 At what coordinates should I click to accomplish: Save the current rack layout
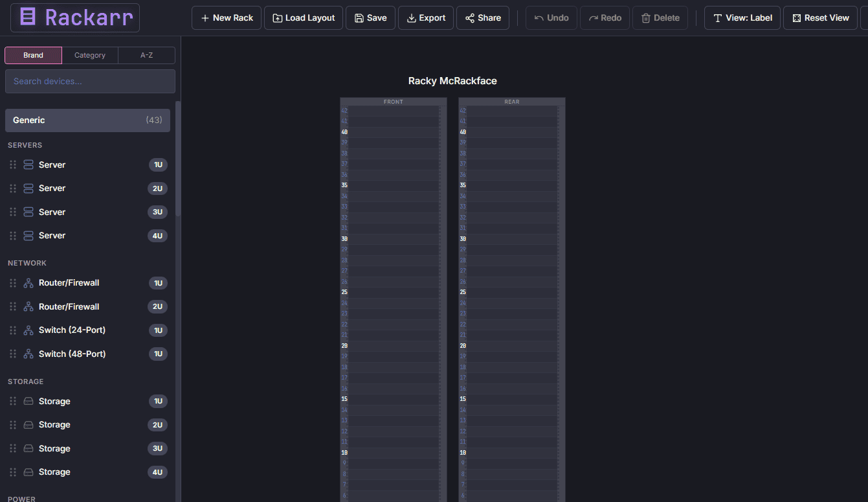370,18
